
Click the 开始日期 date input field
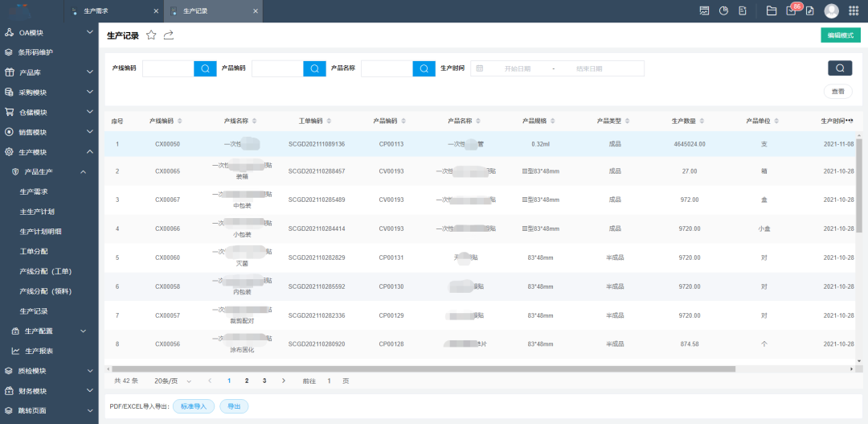(517, 68)
